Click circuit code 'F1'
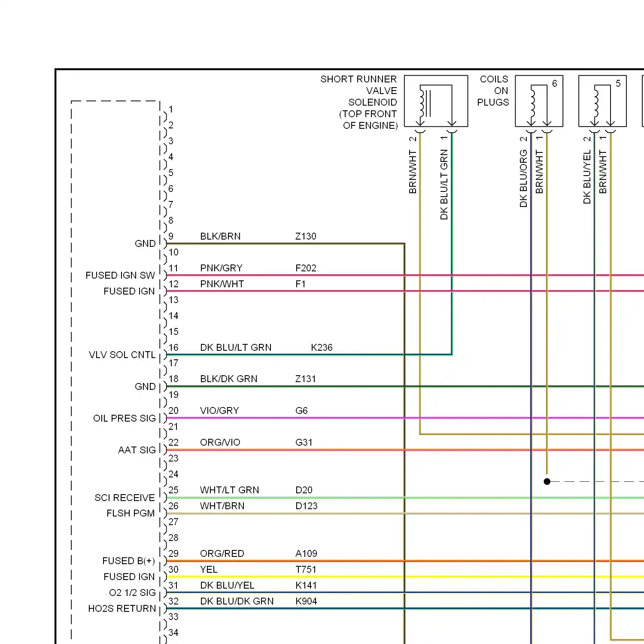The width and height of the screenshot is (644, 644). [301, 284]
